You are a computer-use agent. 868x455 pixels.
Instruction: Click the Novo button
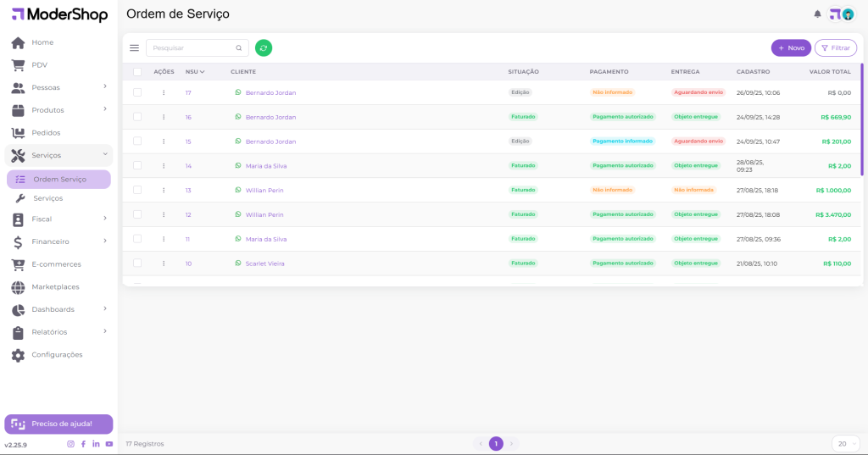tap(790, 48)
